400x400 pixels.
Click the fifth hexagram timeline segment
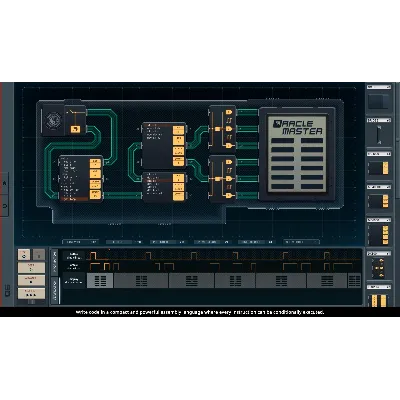click(x=281, y=281)
